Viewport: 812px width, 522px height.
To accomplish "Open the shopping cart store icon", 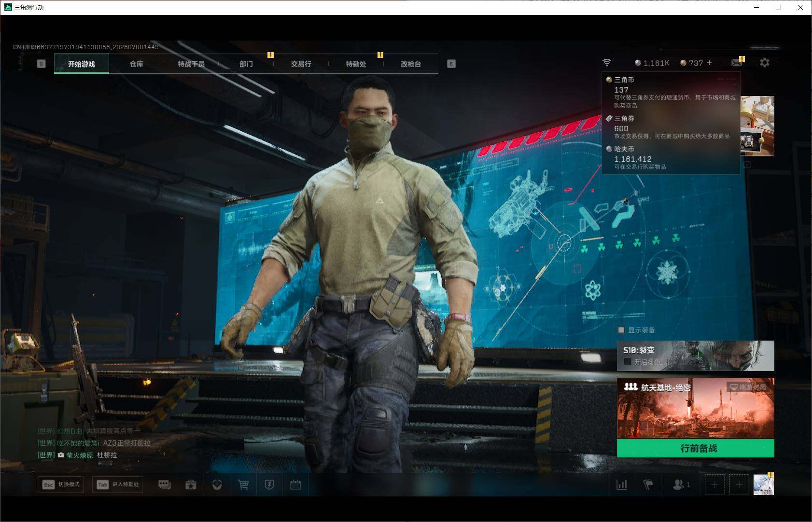I will [x=243, y=485].
